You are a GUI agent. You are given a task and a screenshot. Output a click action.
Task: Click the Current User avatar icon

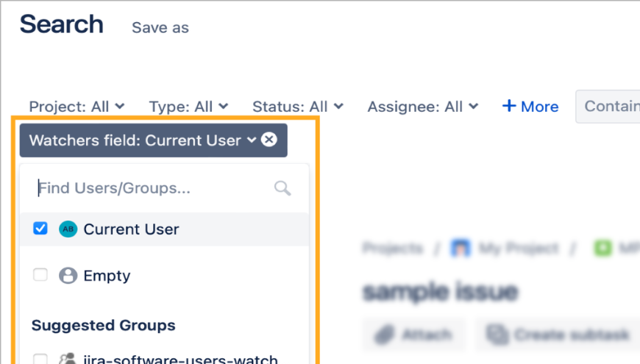click(x=68, y=229)
